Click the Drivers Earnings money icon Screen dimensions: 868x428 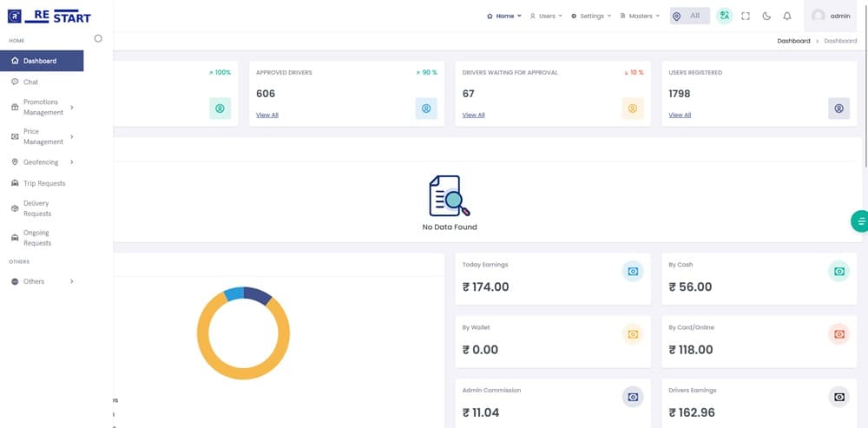click(838, 397)
